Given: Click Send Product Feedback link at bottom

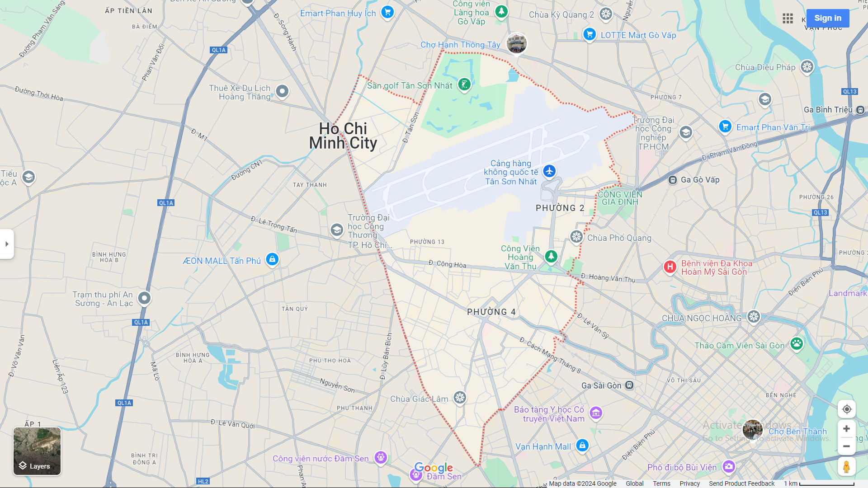Looking at the screenshot, I should click(x=742, y=483).
